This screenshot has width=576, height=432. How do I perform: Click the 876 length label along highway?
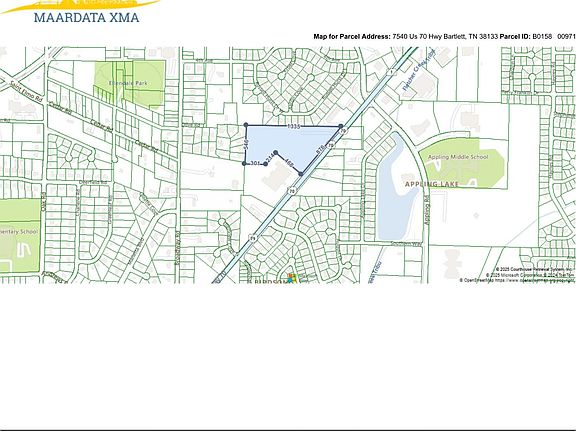point(320,149)
